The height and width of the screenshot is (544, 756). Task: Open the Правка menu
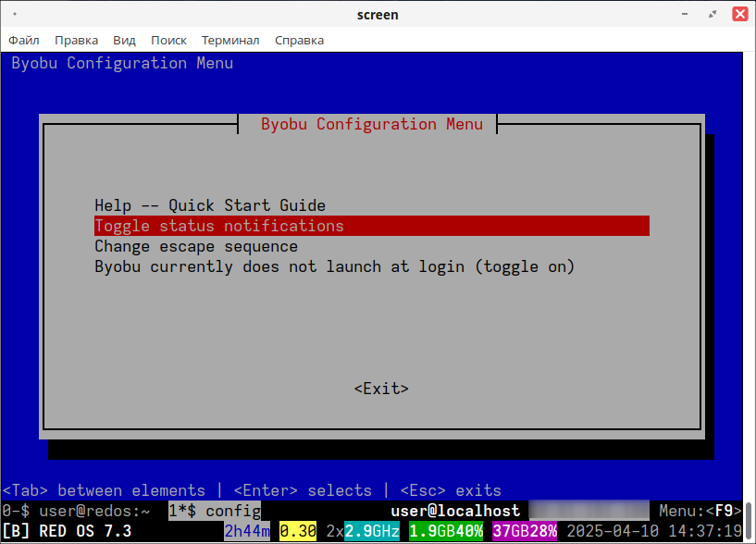click(76, 40)
